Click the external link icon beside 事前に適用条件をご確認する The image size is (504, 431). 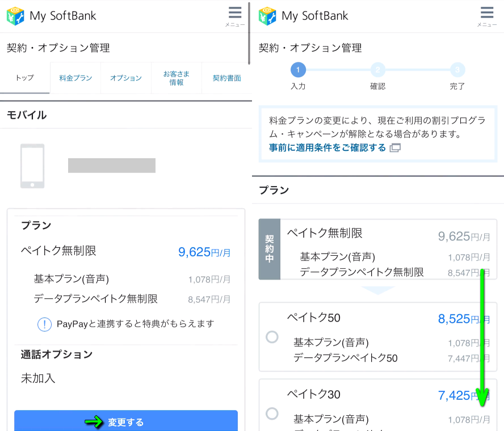pos(395,148)
